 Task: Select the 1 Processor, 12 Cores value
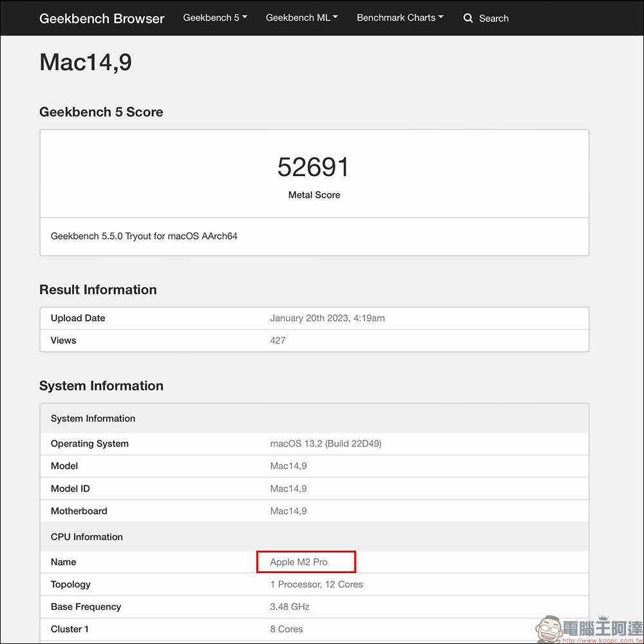coord(316,585)
